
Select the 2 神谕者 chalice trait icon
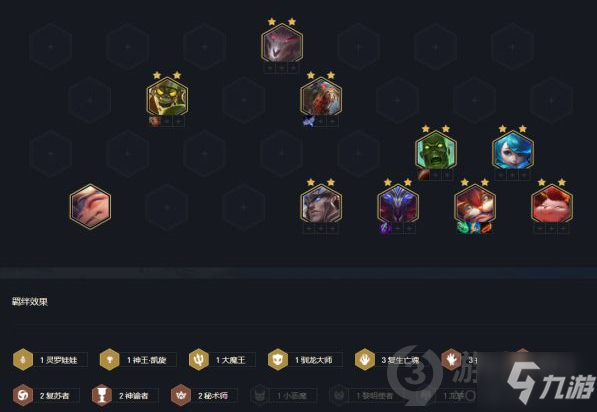(x=102, y=395)
